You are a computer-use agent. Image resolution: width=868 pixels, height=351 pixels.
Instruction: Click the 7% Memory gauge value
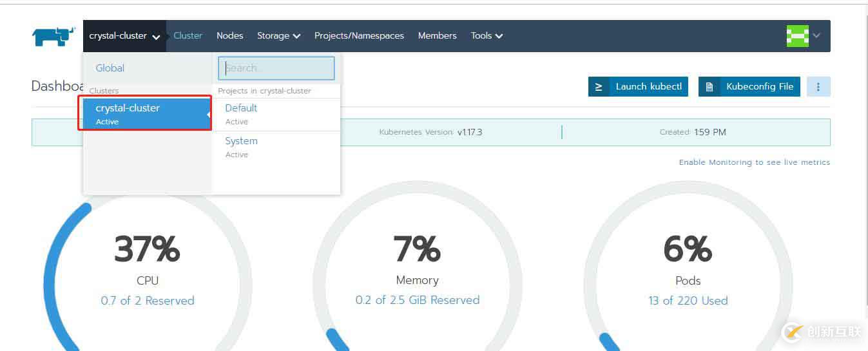[418, 249]
